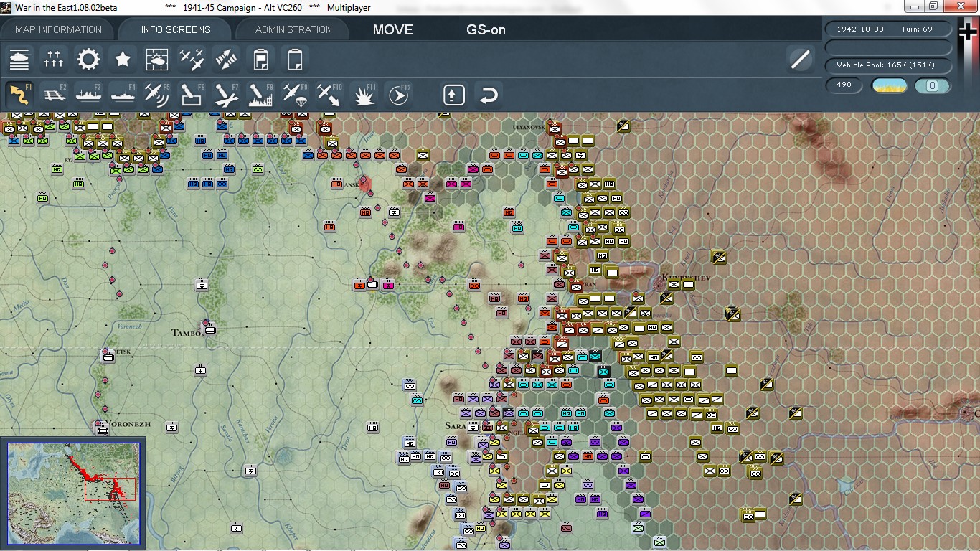The height and width of the screenshot is (551, 980).
Task: Open game preferences with the gear icon
Action: pos(88,59)
